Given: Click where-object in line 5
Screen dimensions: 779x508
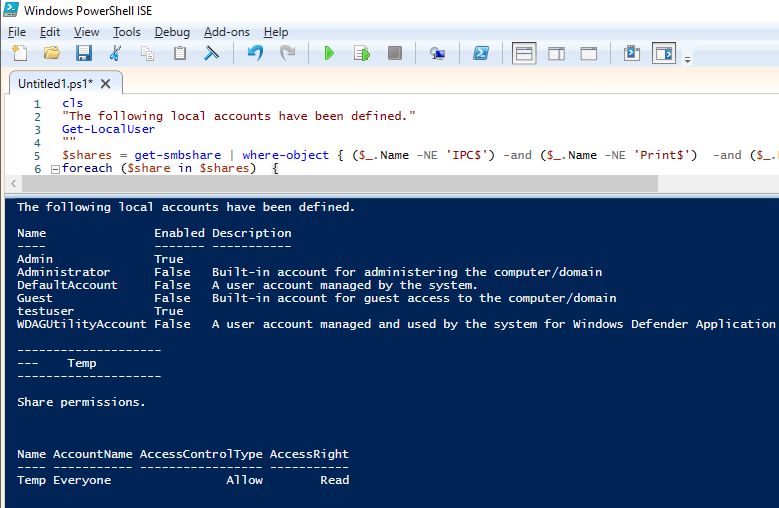Looking at the screenshot, I should pyautogui.click(x=285, y=155).
